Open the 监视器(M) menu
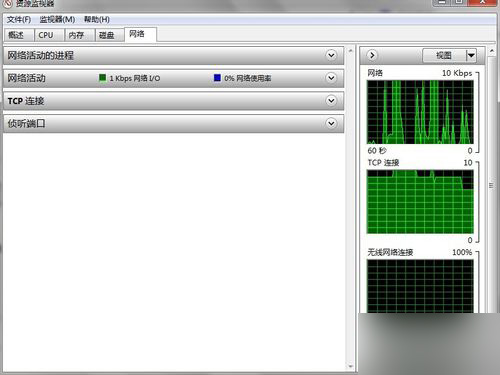 click(x=57, y=20)
